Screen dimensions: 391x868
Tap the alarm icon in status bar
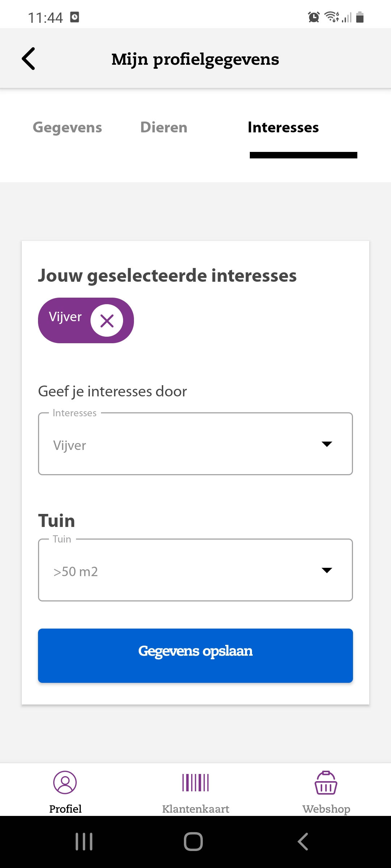pos(314,17)
